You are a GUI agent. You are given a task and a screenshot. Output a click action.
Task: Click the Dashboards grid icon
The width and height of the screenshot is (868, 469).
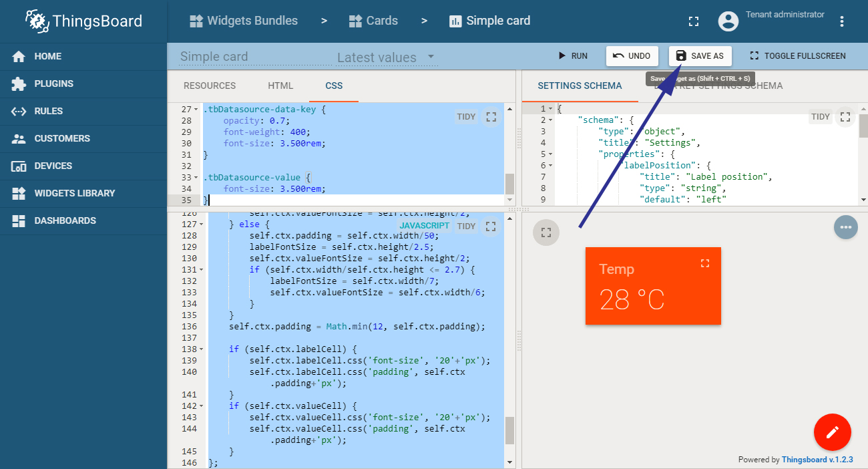coord(19,221)
